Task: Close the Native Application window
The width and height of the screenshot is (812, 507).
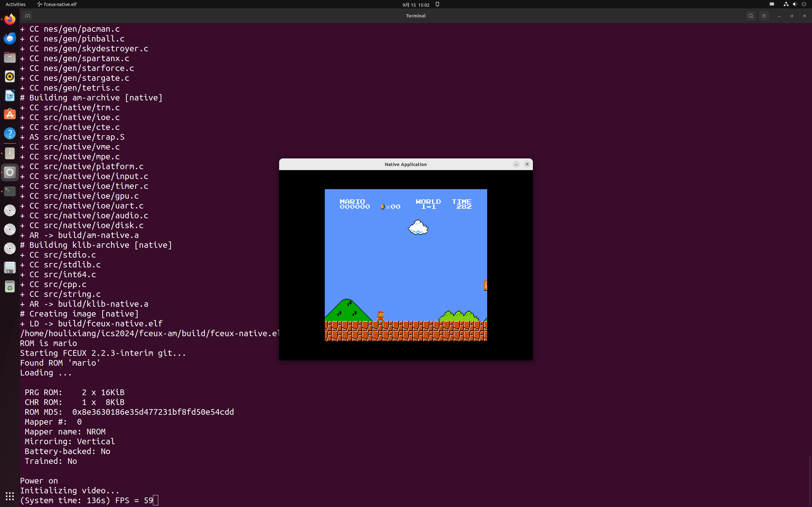Action: (527, 164)
